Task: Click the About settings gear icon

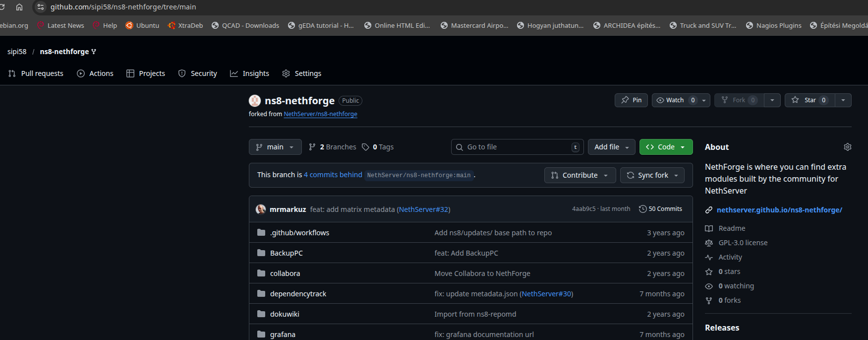Action: [x=847, y=147]
